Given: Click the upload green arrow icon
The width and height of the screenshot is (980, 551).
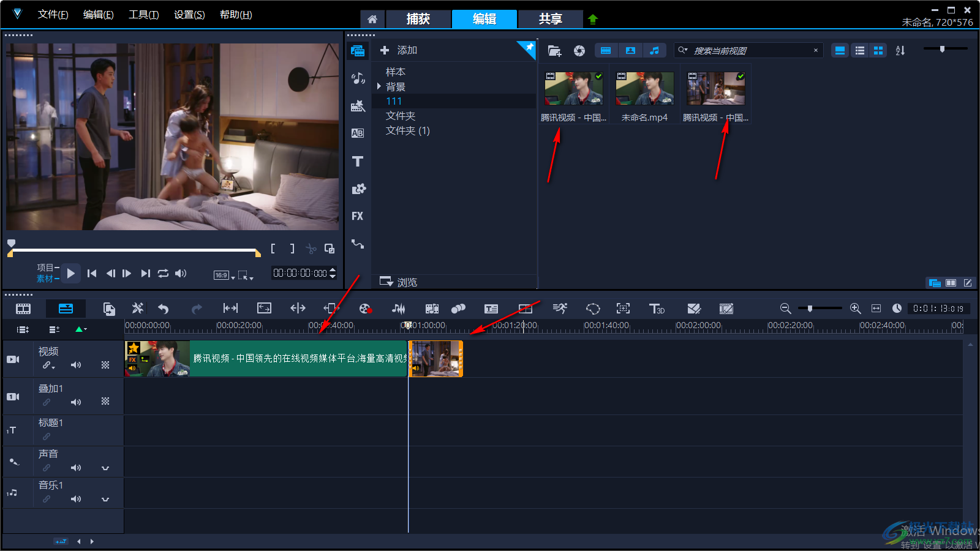Looking at the screenshot, I should pos(592,19).
